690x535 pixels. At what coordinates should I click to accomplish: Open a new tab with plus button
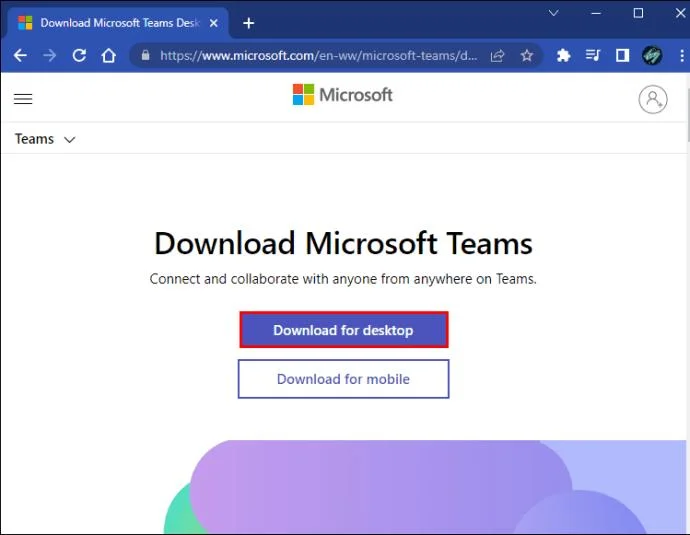coord(249,23)
